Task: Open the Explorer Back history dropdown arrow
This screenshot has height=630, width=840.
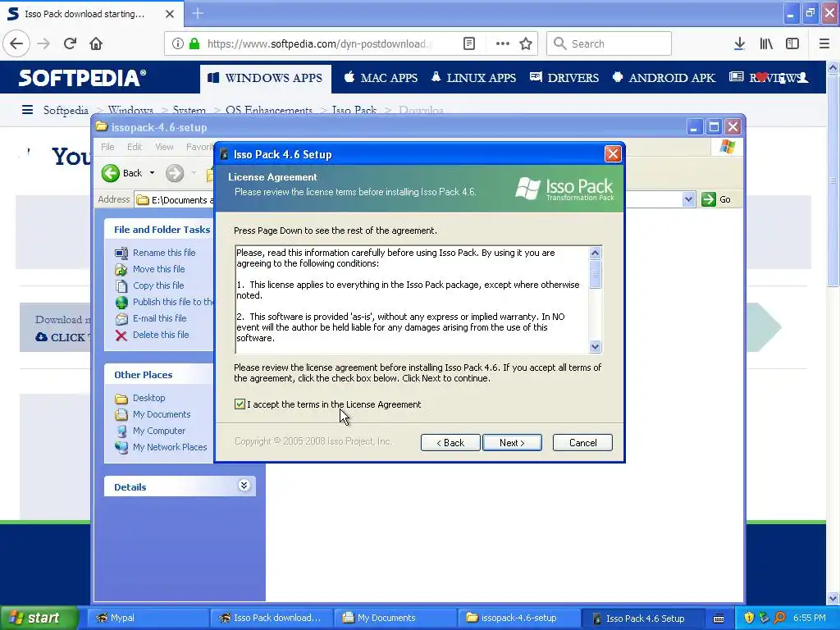Action: point(152,173)
